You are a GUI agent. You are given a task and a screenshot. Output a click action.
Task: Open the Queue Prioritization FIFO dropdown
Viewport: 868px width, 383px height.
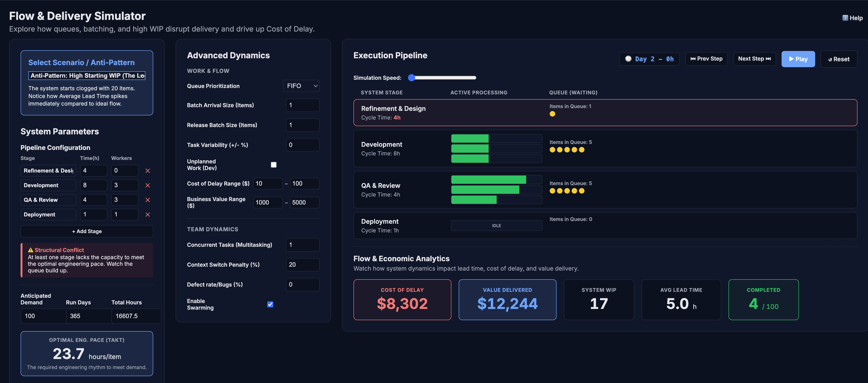[301, 86]
